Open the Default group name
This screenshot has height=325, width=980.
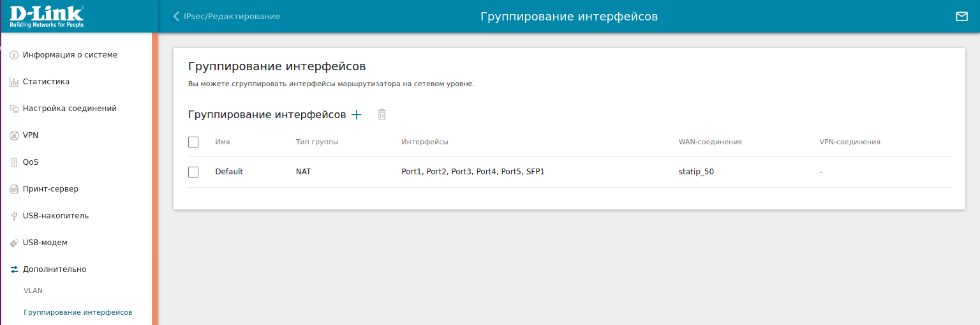pyautogui.click(x=229, y=172)
